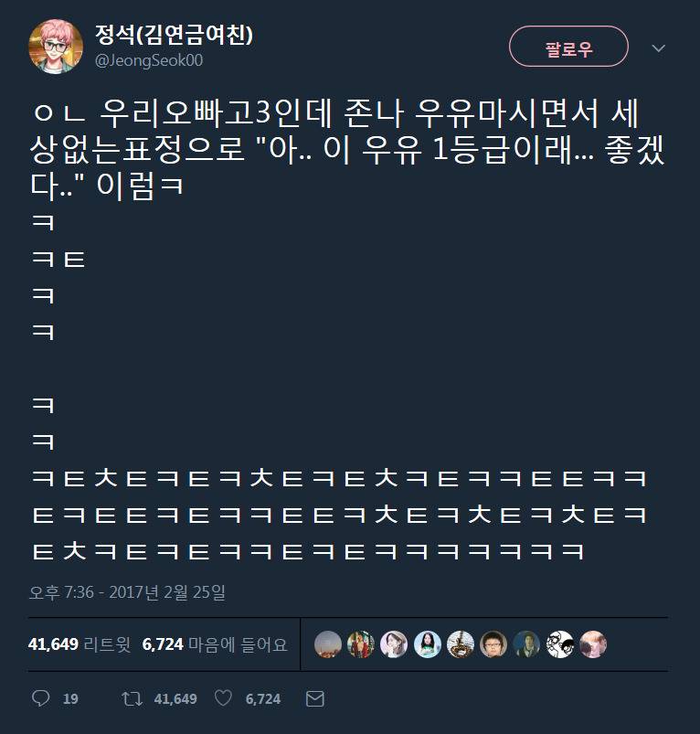Click the last liker avatar in row

593,644
